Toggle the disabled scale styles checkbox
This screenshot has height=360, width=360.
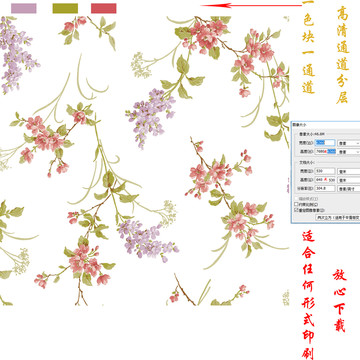pos(296,199)
